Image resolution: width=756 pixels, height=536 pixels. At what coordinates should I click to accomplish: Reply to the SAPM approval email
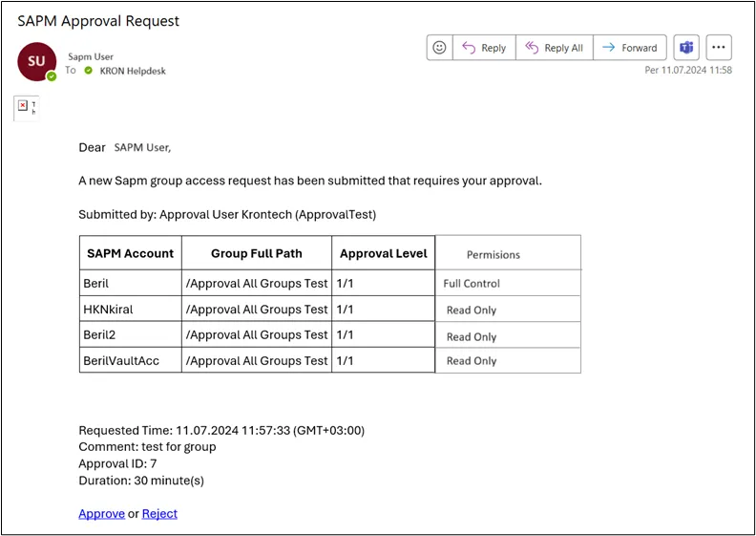[x=484, y=47]
